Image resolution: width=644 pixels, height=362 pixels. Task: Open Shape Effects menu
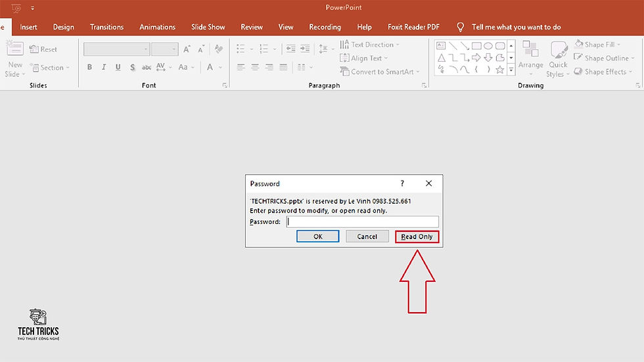(603, 72)
